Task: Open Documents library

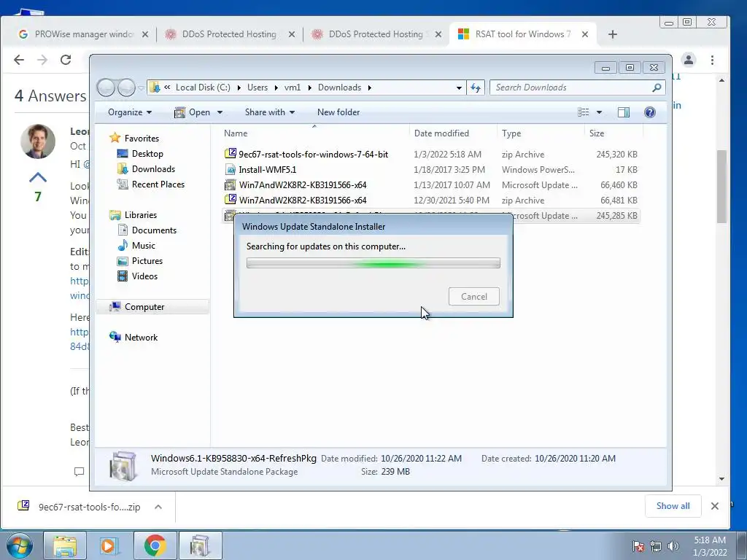Action: click(154, 230)
